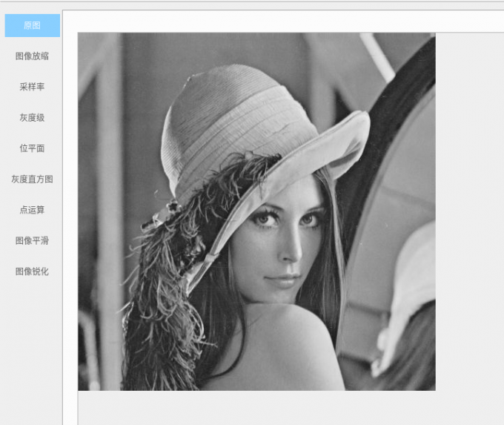The height and width of the screenshot is (425, 504).
Task: Click the grayscale portrait image
Action: [256, 211]
